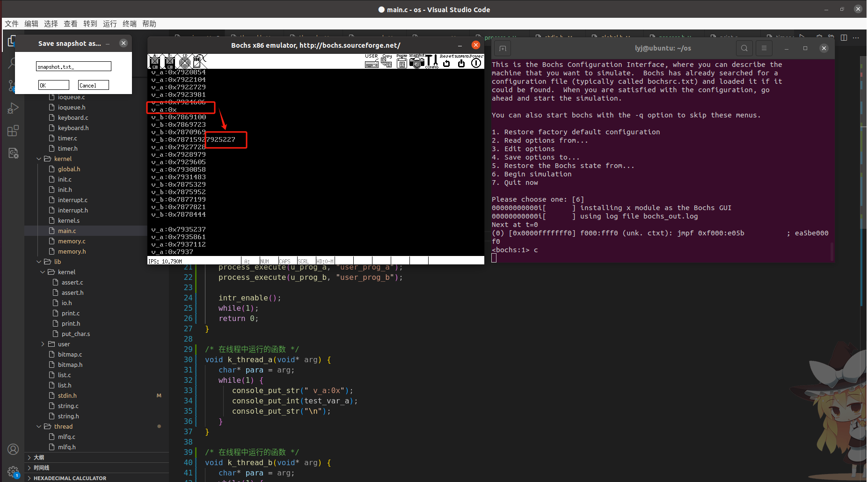Open the 查看 menu
868x482 pixels.
pos(71,24)
